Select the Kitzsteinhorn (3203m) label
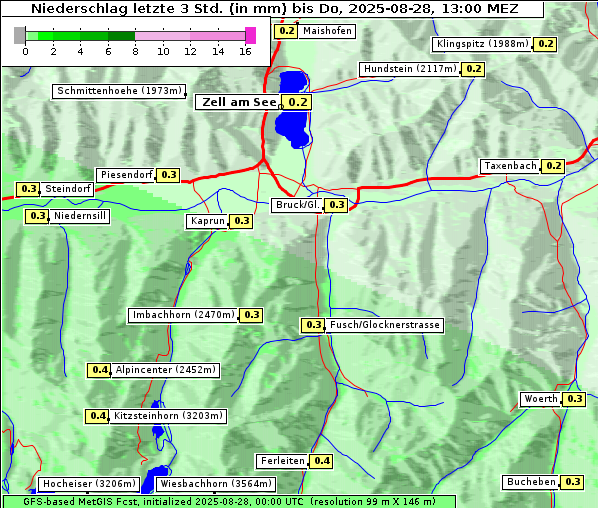Screen dimensions: 598x508 pos(168,416)
